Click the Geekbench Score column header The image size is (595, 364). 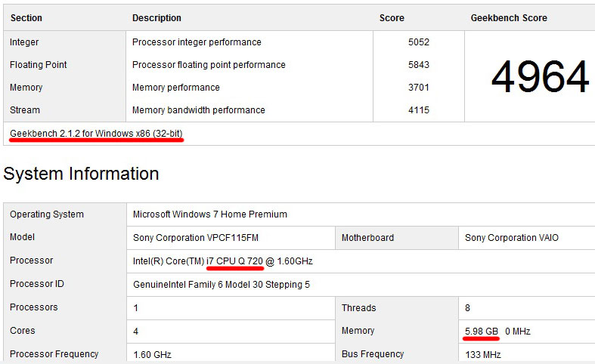(509, 18)
